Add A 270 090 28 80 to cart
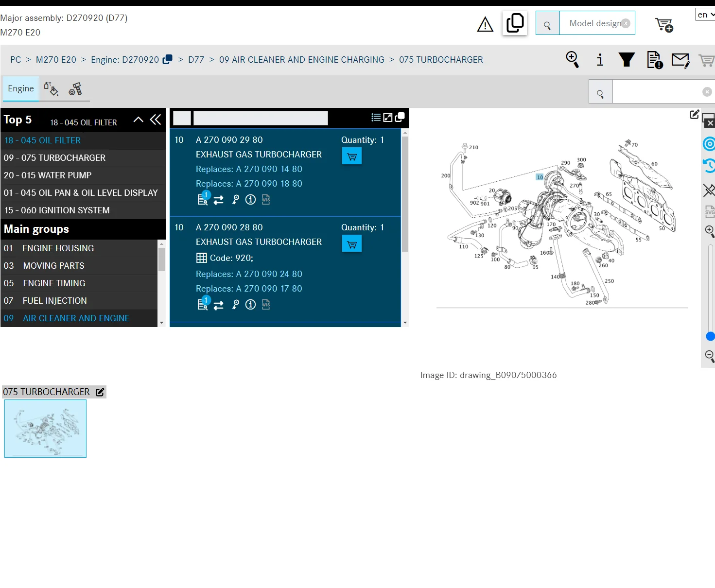The image size is (715, 588). [x=352, y=244]
